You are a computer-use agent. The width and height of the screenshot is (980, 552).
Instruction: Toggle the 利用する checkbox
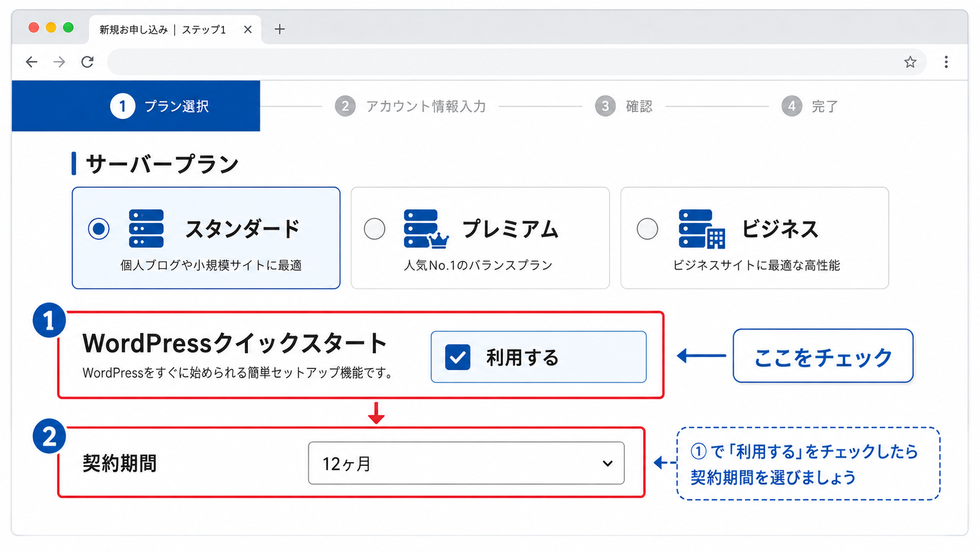coord(458,357)
